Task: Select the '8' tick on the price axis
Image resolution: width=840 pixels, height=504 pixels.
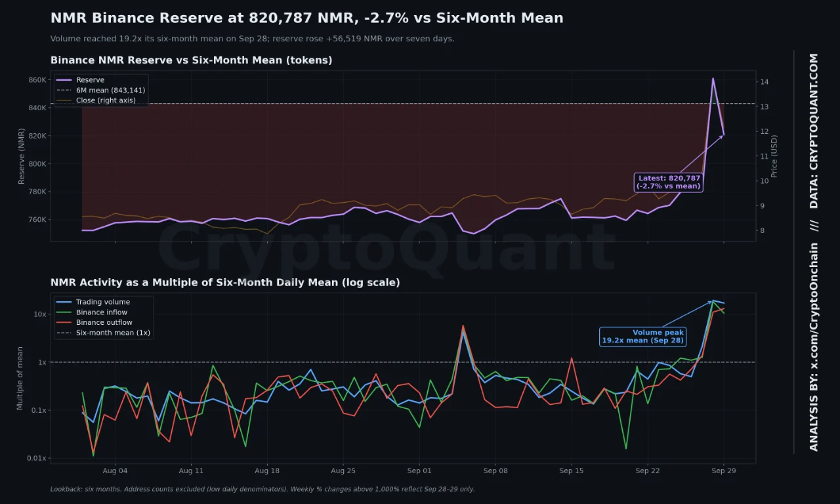Action: pyautogui.click(x=763, y=231)
